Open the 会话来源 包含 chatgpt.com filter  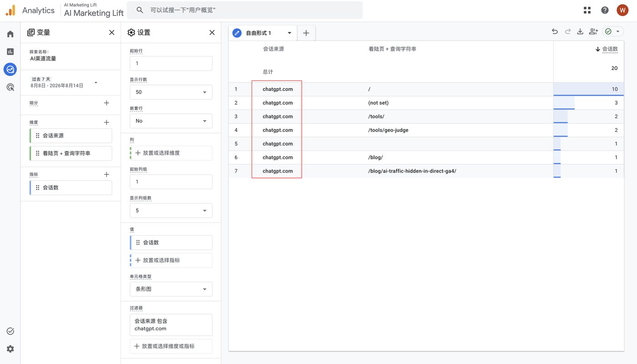point(171,325)
